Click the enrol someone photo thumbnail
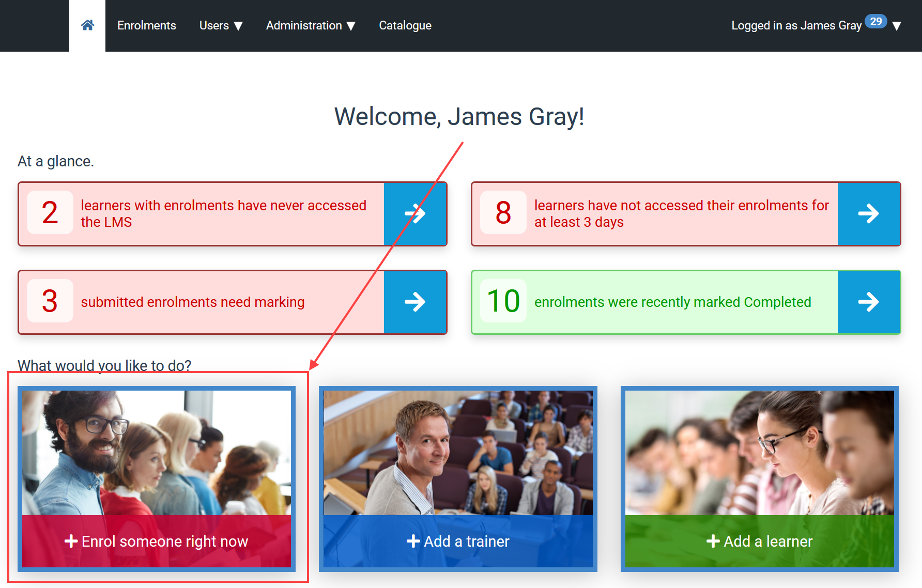This screenshot has height=588, width=922. [157, 453]
